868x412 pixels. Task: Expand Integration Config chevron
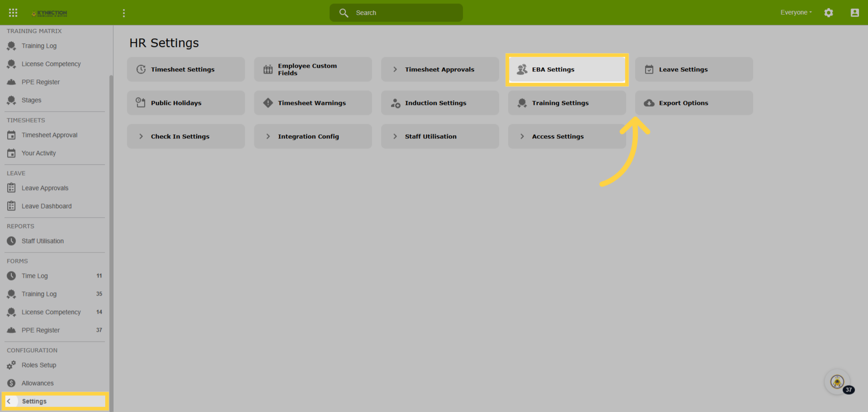(268, 136)
